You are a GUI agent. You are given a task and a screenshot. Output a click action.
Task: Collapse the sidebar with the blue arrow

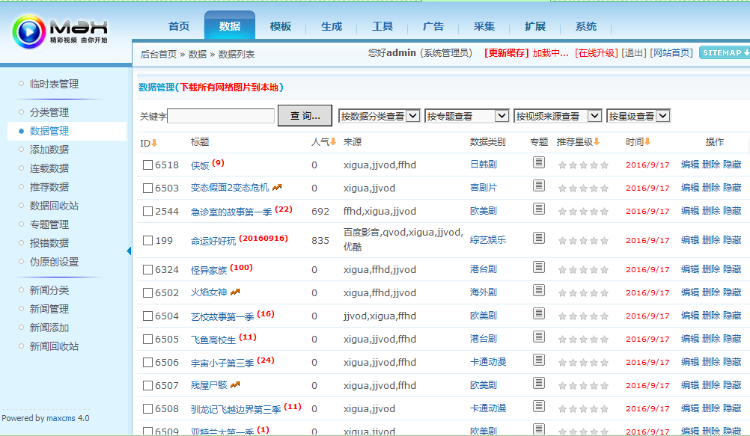pos(129,251)
